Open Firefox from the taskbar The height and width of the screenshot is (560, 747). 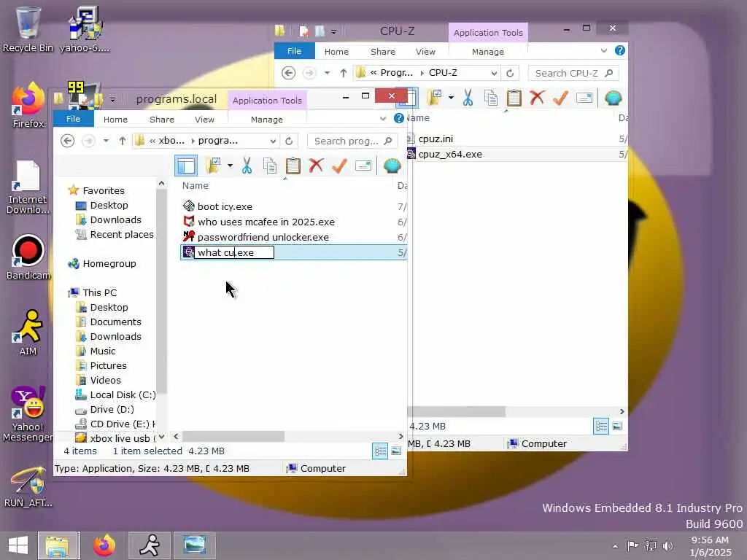(x=104, y=545)
